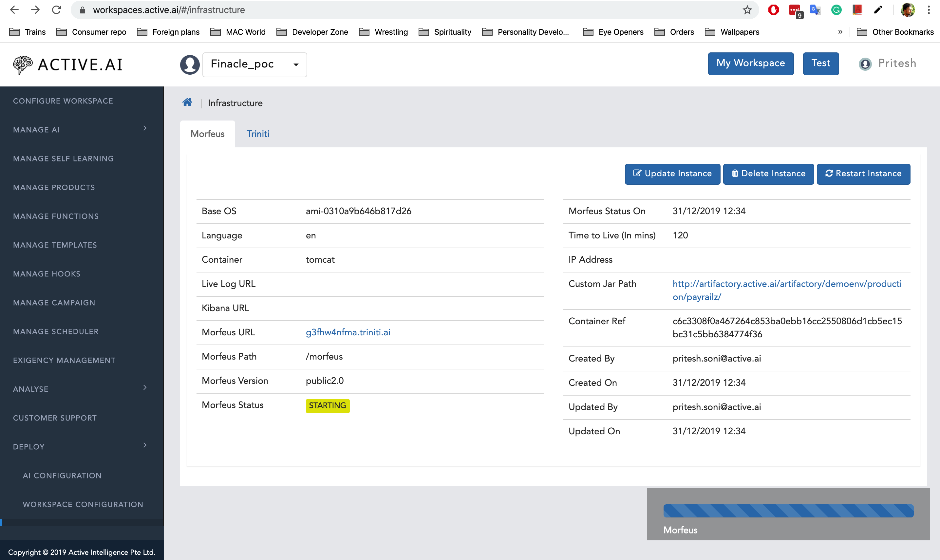This screenshot has width=940, height=560.
Task: Open the Eye Openers bookmark folder
Action: [x=613, y=32]
